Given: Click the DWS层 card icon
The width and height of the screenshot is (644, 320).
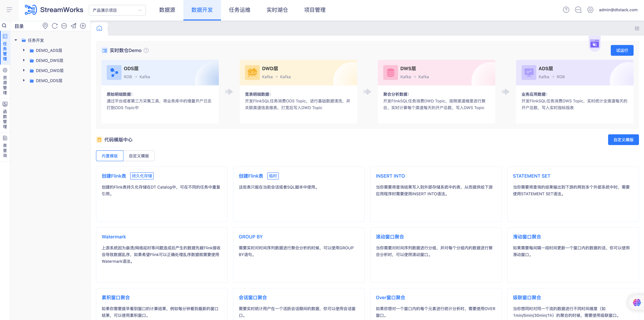Looking at the screenshot, I should [390, 73].
